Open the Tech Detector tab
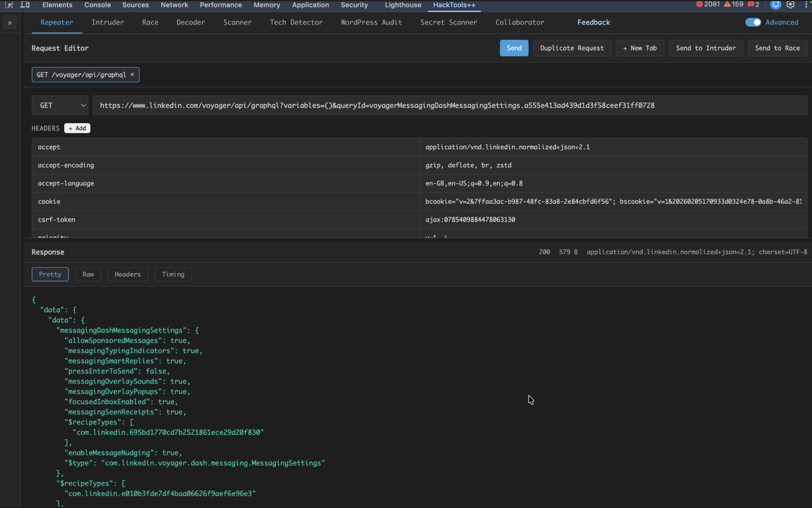The width and height of the screenshot is (812, 508). [x=296, y=22]
